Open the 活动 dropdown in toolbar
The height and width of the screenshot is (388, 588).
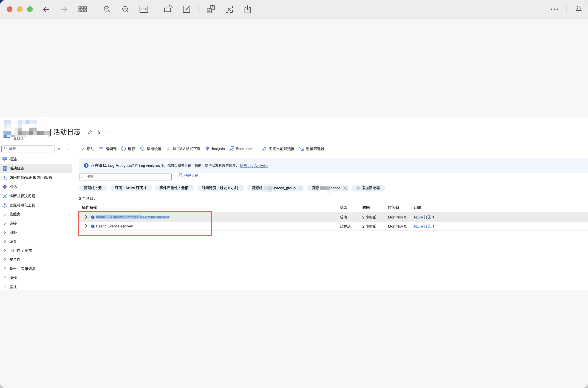click(87, 149)
